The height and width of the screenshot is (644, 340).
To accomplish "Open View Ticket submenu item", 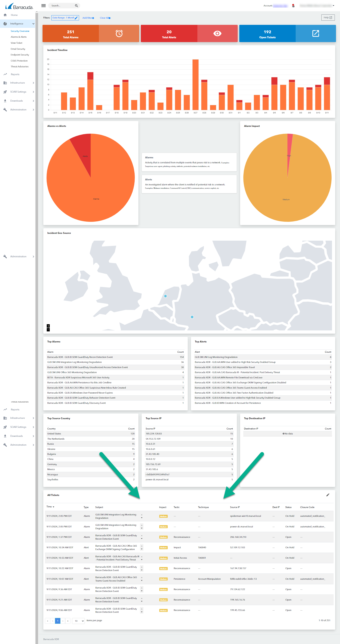I will [16, 43].
